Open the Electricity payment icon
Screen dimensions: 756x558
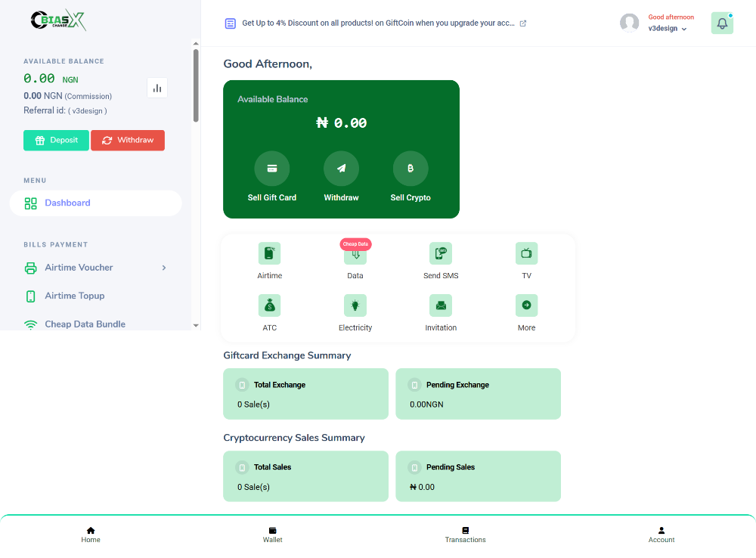pos(355,305)
